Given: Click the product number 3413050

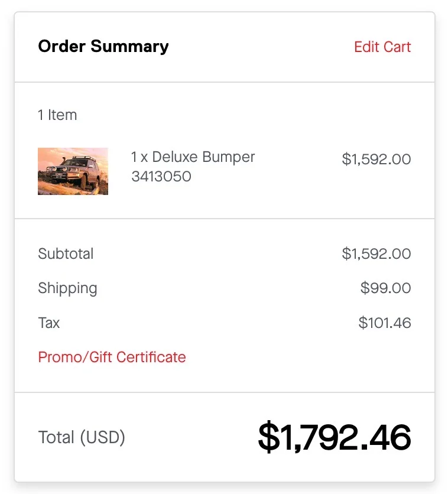Looking at the screenshot, I should [x=161, y=177].
